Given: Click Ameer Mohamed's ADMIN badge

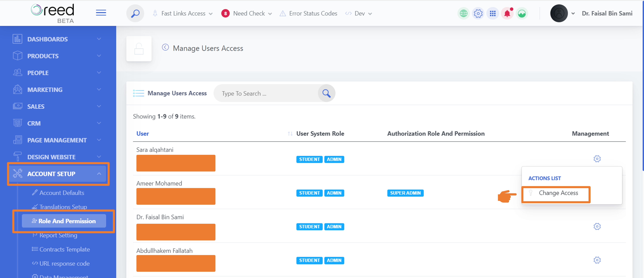Looking at the screenshot, I should (334, 193).
